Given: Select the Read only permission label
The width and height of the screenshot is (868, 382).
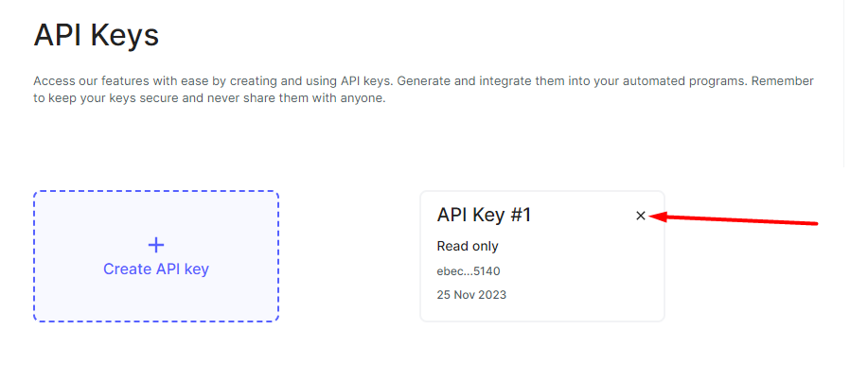Looking at the screenshot, I should coord(468,246).
